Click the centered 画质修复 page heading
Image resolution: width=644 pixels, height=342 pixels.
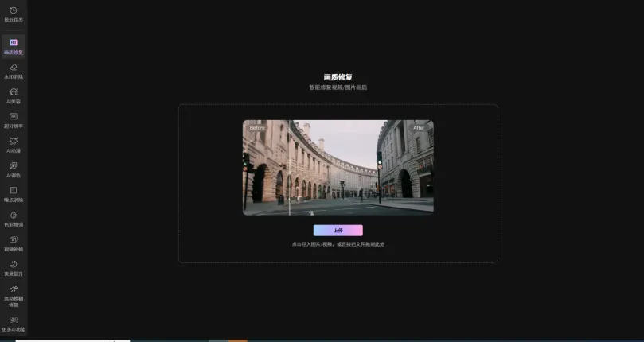[x=338, y=77]
